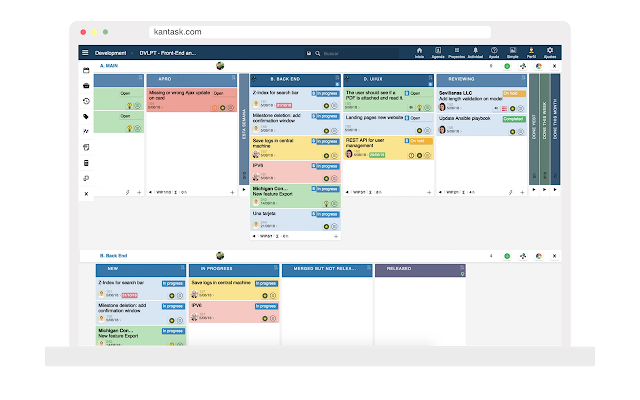Click green circle in B. Back End row
This screenshot has width=640, height=400.
pyautogui.click(x=507, y=256)
